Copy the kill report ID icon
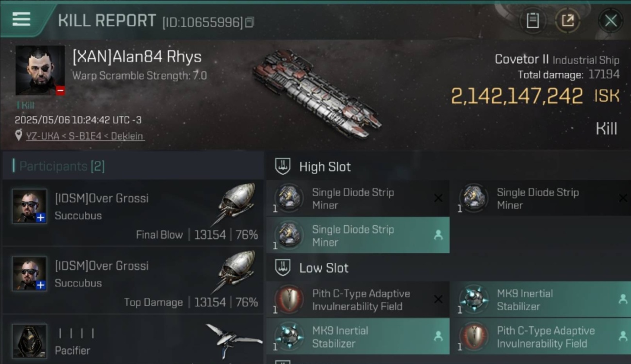The image size is (631, 364). (249, 22)
